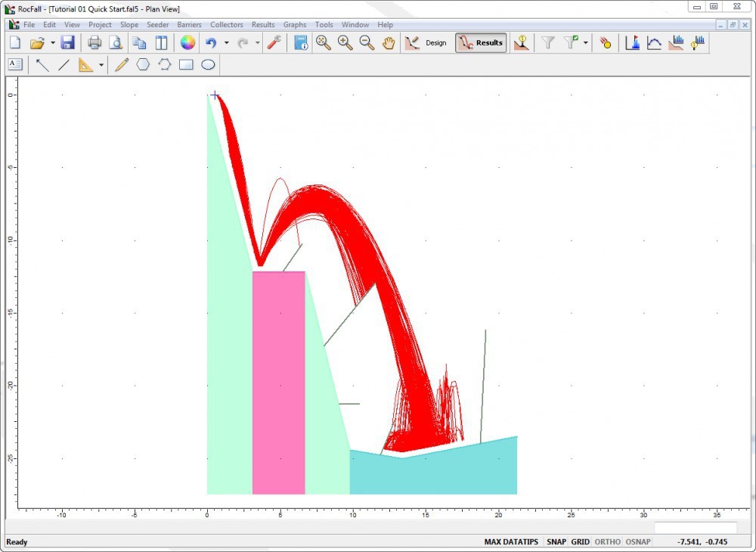756x552 pixels.
Task: Toggle SNAP in the status bar
Action: (556, 542)
